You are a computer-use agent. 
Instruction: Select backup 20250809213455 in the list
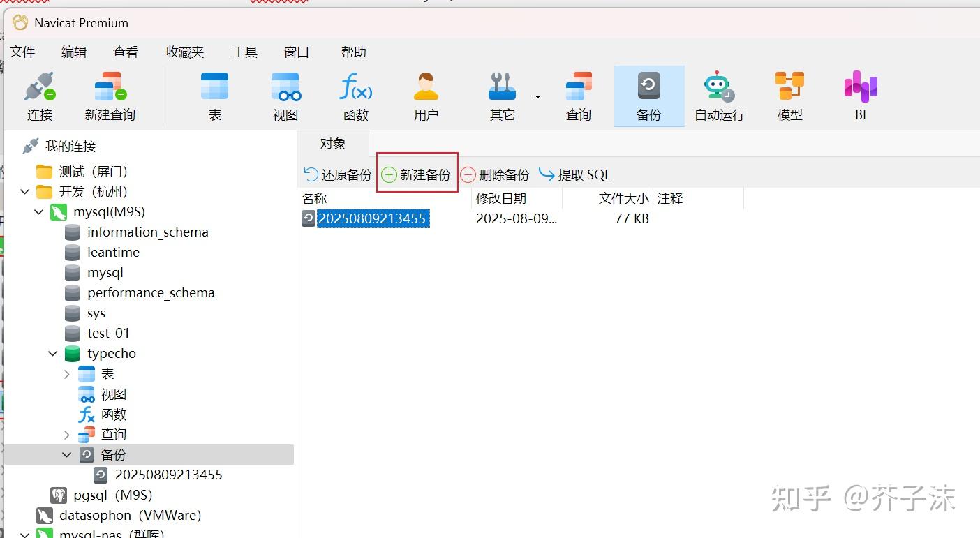point(371,218)
